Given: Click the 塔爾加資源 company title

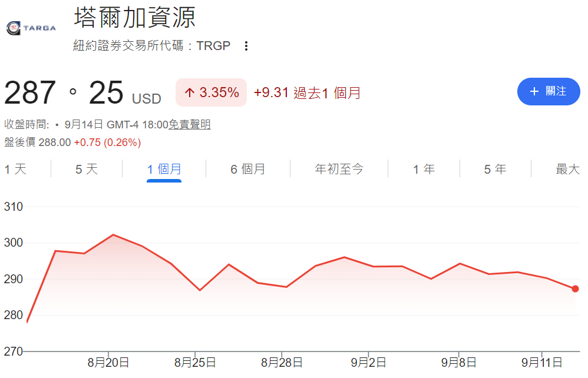Looking at the screenshot, I should [135, 17].
